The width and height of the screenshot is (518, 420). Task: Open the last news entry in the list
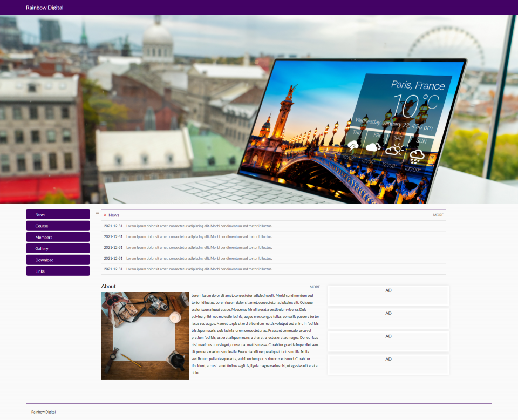point(199,269)
